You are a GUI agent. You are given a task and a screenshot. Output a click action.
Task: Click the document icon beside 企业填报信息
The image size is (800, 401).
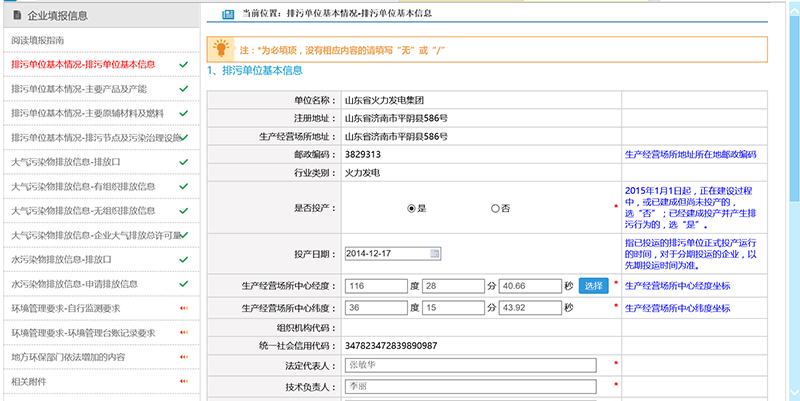click(17, 15)
